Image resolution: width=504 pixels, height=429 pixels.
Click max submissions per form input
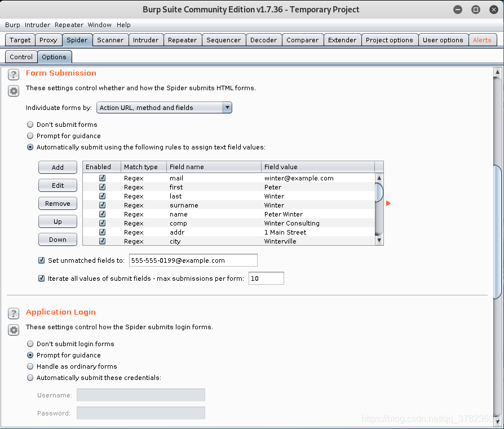tap(266, 278)
